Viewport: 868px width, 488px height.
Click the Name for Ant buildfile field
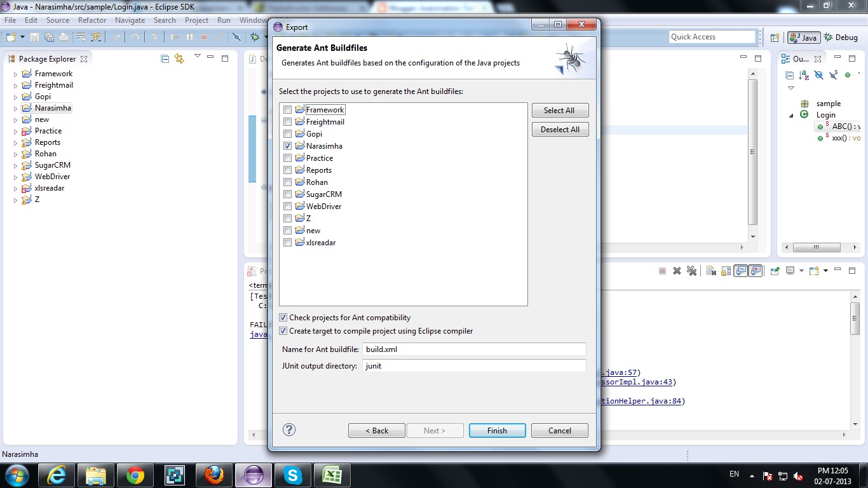(x=473, y=349)
